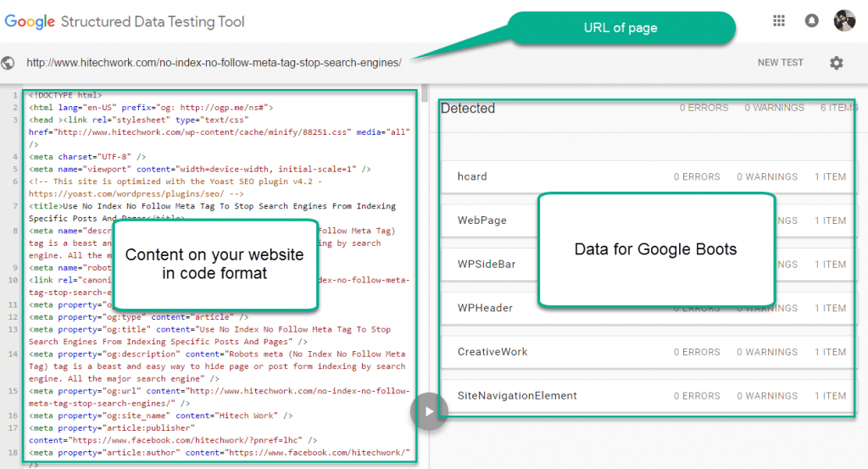868x469 pixels.
Task: Open the Google apps grid icon
Action: 779,21
